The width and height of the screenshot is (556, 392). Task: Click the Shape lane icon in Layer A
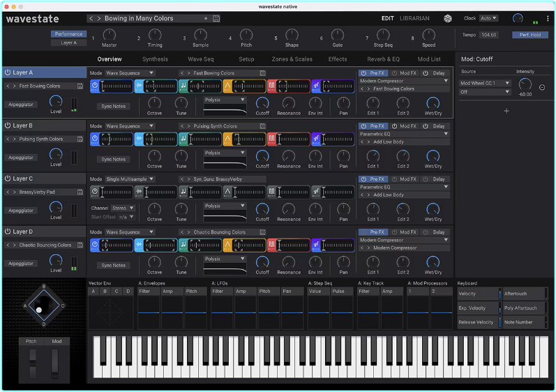[227, 86]
